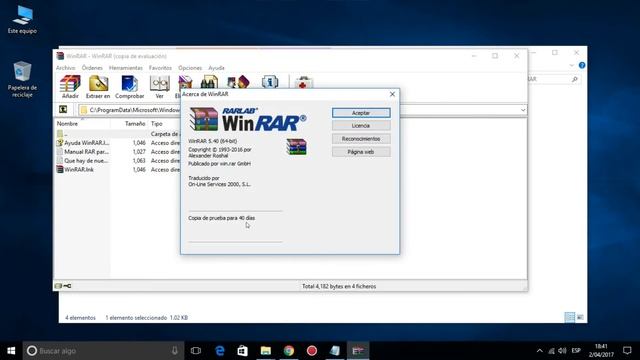This screenshot has height=360, width=640.
Task: Open Este equipo desktop icon
Action: (x=22, y=20)
